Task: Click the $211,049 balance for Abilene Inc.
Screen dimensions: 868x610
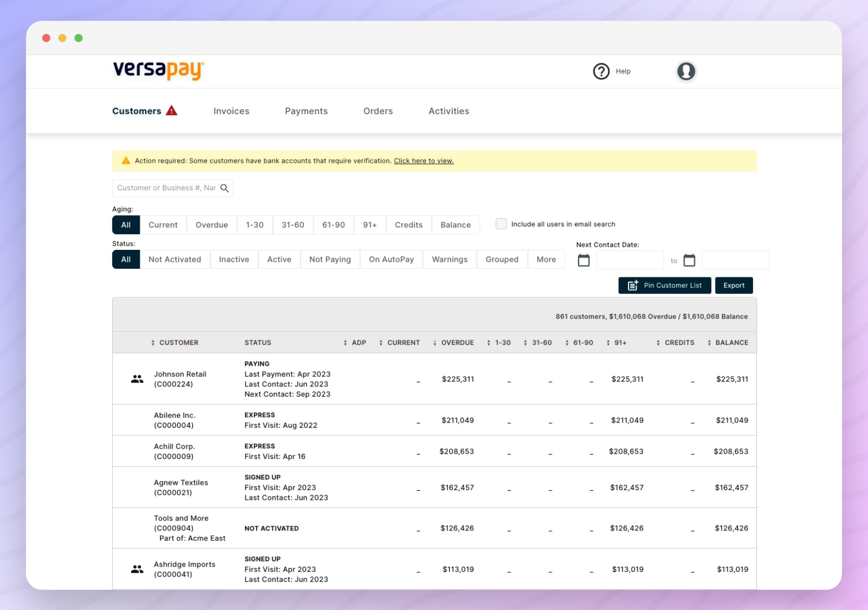Action: (732, 420)
